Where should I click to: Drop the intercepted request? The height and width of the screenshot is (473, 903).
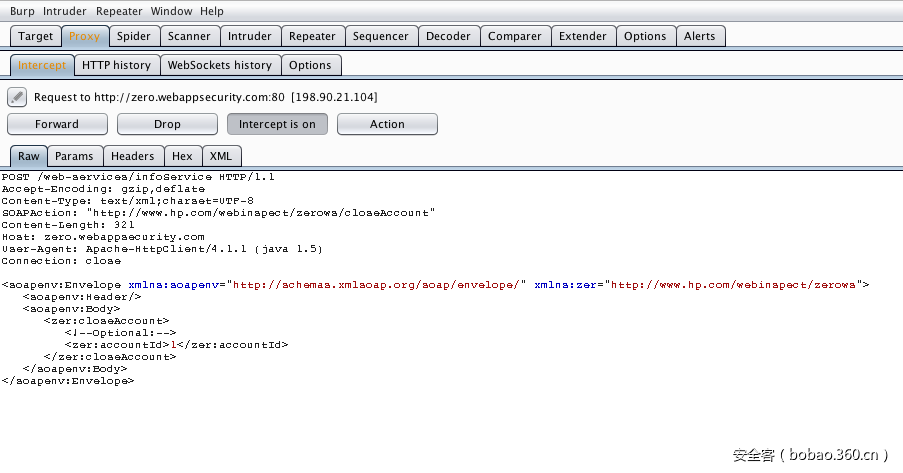[167, 124]
